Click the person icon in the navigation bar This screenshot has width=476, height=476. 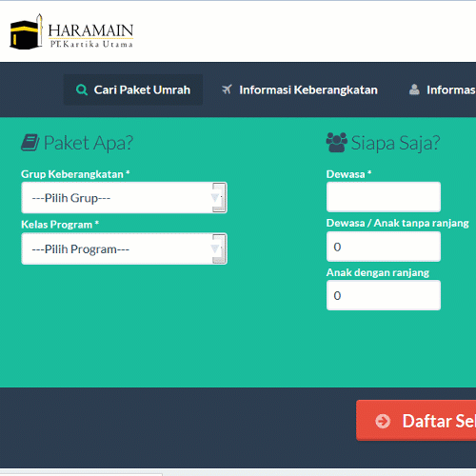(414, 89)
